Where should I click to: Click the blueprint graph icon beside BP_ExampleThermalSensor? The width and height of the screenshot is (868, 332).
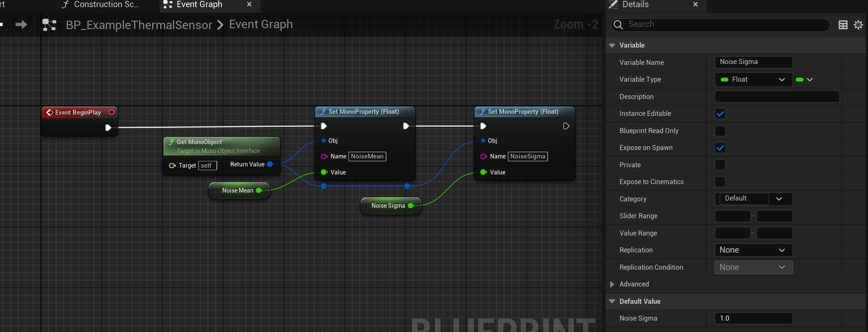49,25
